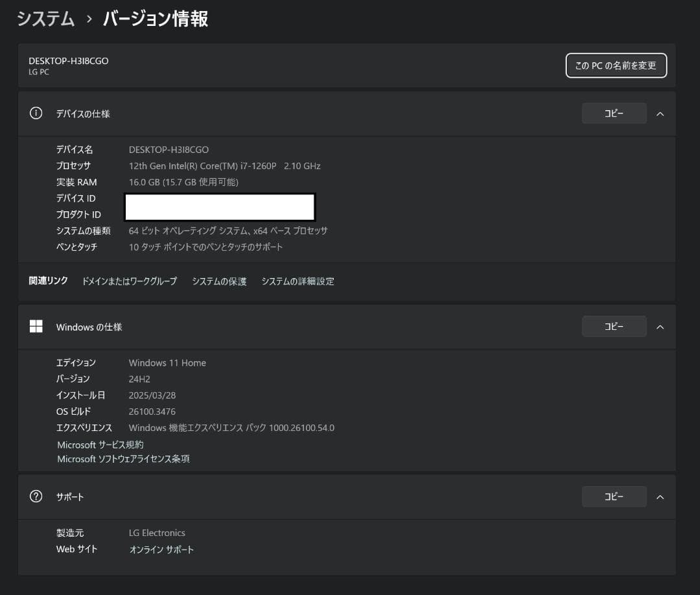
Task: Open システムの詳細設定 link
Action: (x=297, y=281)
